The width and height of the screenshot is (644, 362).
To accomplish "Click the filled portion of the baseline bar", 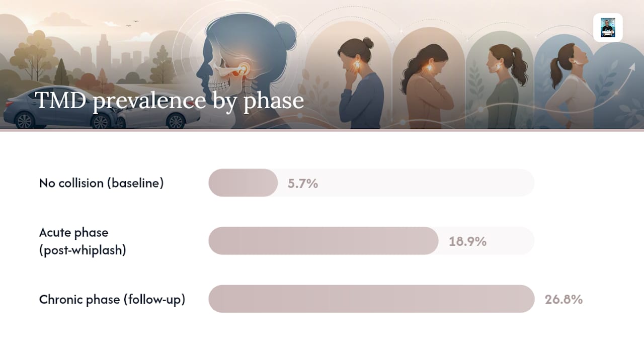I will tap(243, 183).
